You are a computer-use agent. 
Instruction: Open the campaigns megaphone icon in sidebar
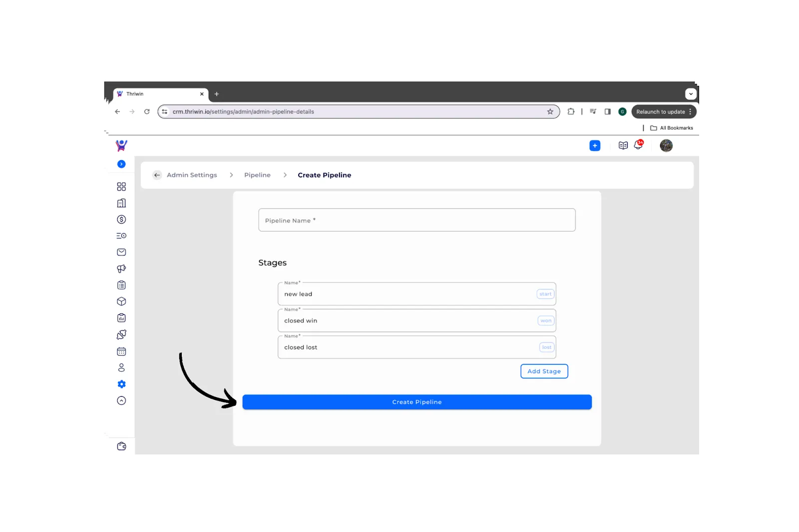[x=121, y=268]
